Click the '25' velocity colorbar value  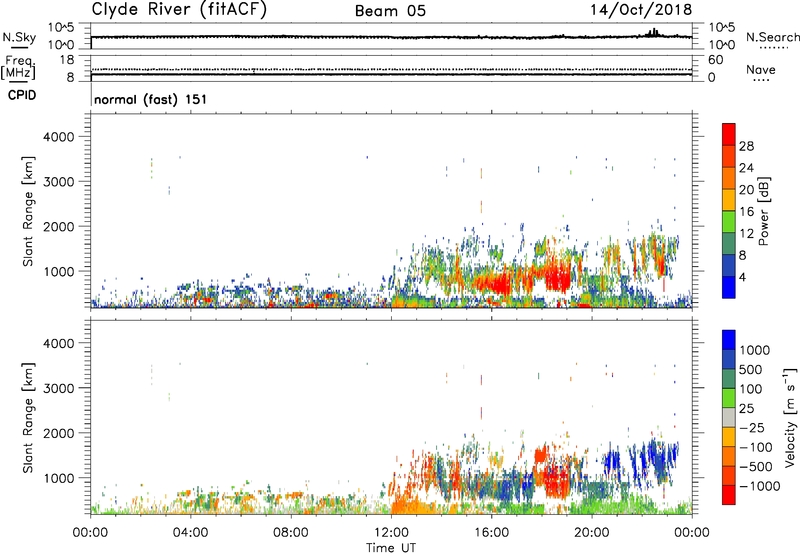746,409
